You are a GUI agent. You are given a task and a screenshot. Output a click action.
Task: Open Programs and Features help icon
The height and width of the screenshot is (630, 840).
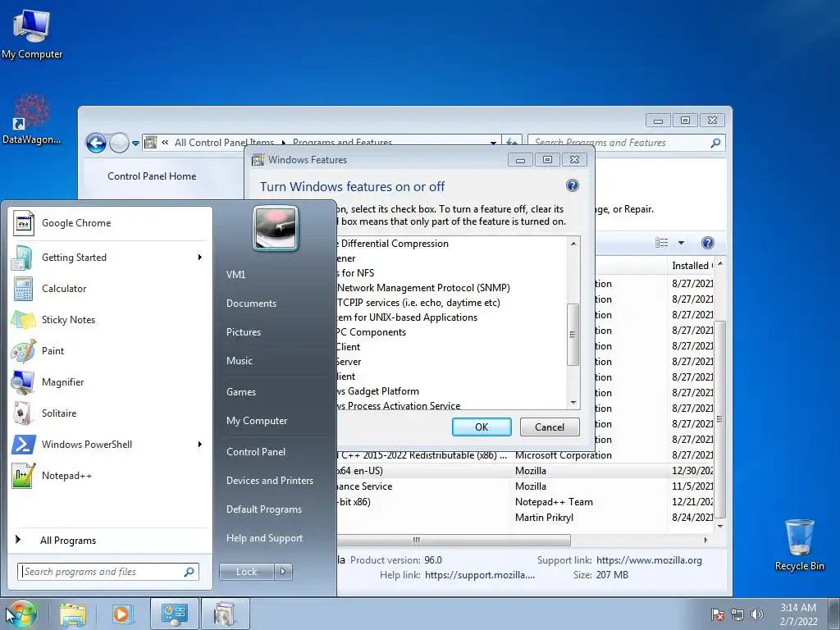click(x=708, y=243)
